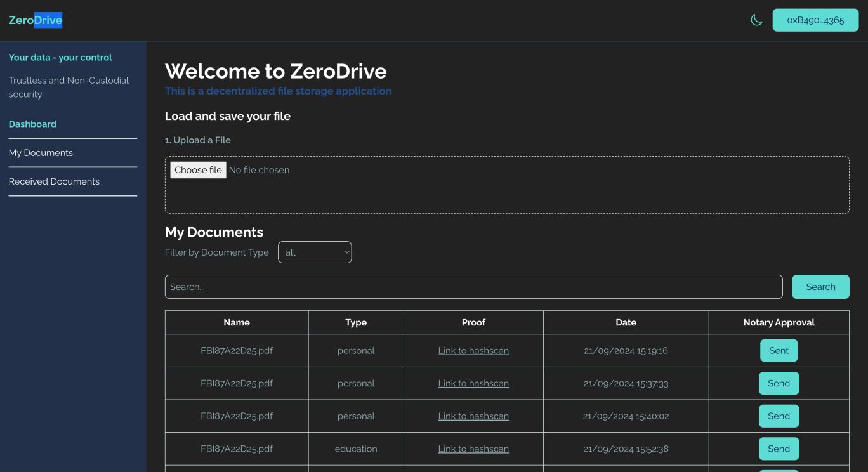868x472 pixels.
Task: Expand the Filter by Document Type dropdown
Action: click(315, 252)
